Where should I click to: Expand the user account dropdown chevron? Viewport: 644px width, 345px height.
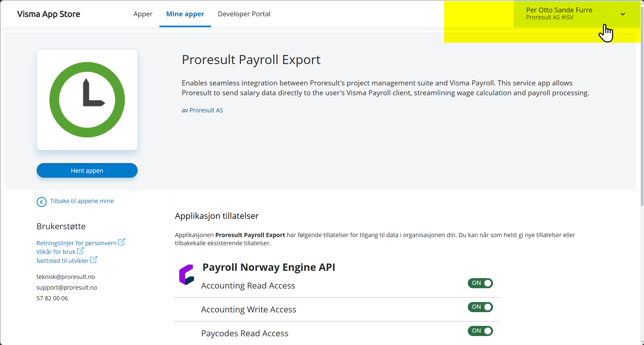point(623,14)
